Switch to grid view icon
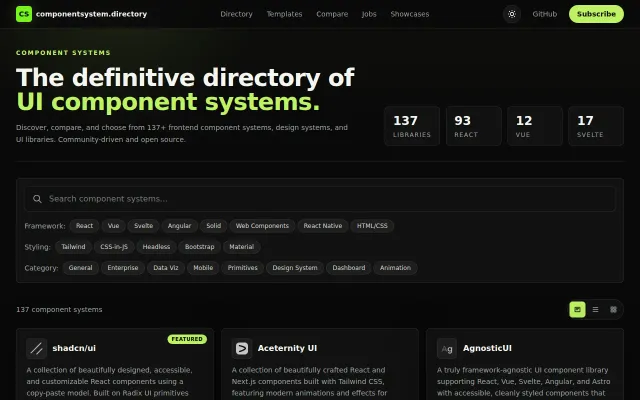Image resolution: width=640 pixels, height=400 pixels. coord(613,309)
